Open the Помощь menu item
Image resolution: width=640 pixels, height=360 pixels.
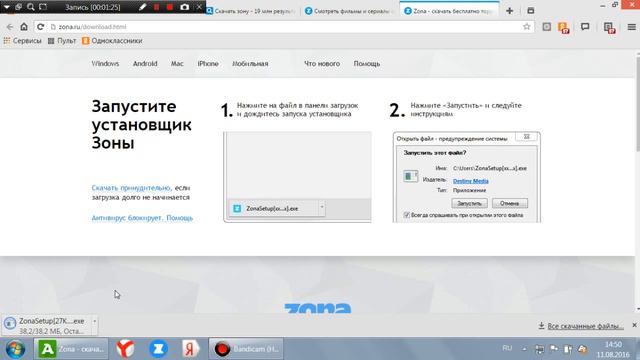coord(367,64)
